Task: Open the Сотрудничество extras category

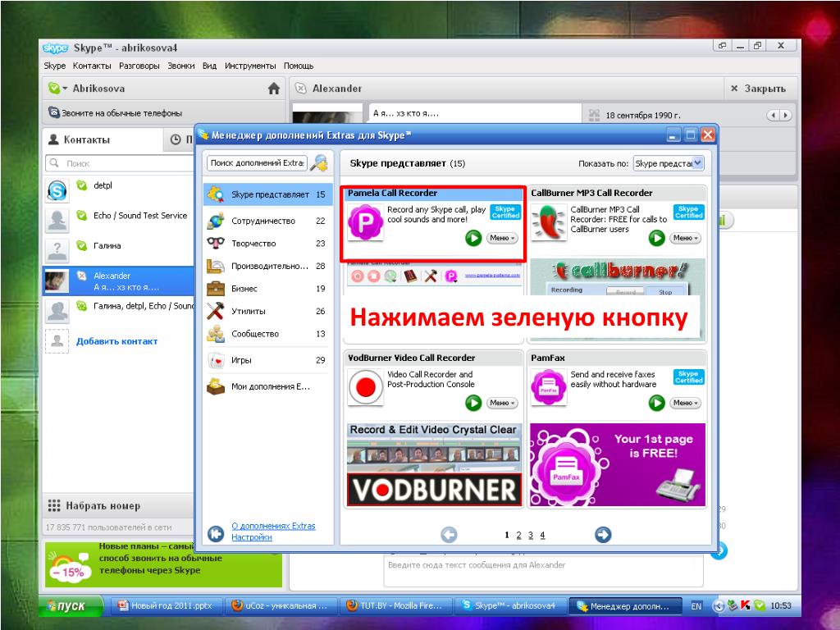Action: [x=267, y=221]
